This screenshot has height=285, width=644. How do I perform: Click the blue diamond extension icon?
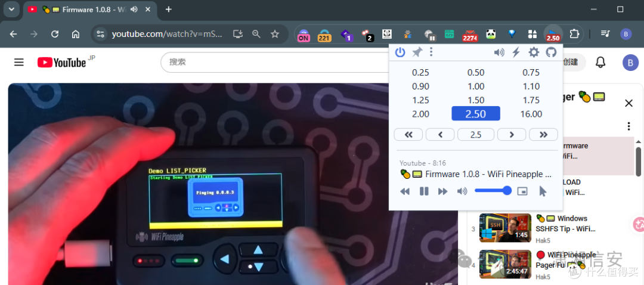click(x=512, y=34)
